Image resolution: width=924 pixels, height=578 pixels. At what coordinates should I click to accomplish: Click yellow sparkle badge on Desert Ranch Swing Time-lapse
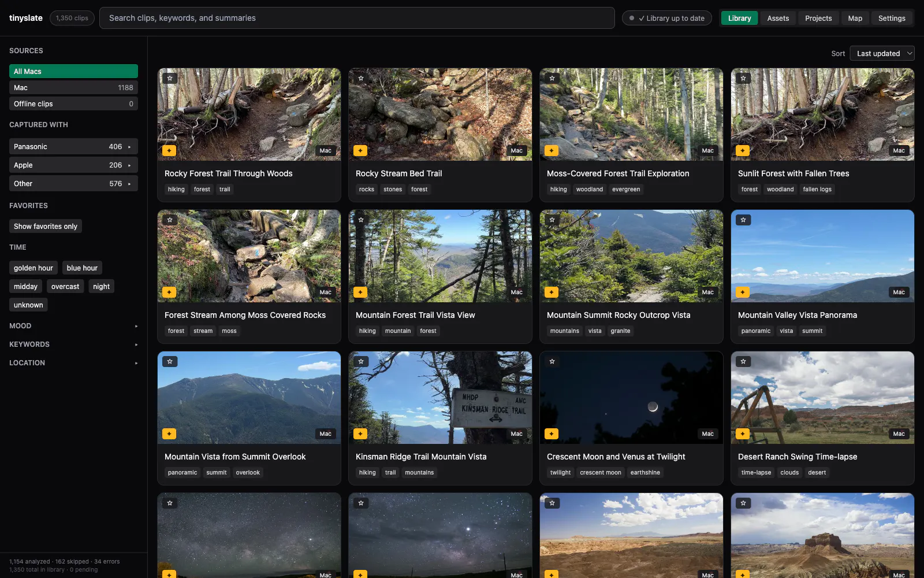coord(743,433)
